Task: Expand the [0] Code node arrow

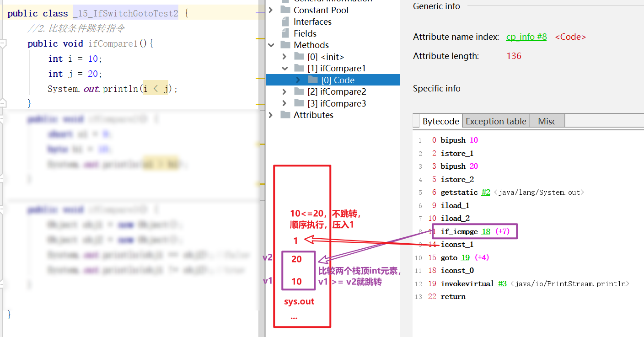Action: click(298, 80)
